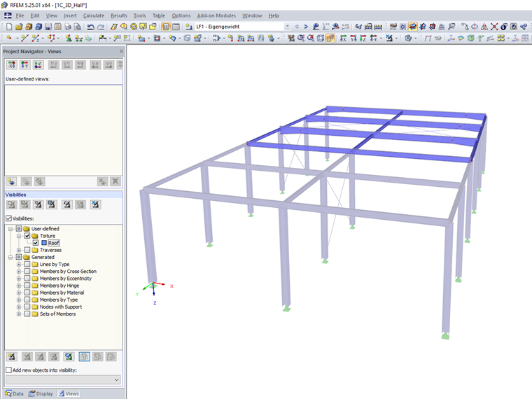The image size is (532, 399).
Task: Click the Visibilities section header
Action: pos(64,195)
